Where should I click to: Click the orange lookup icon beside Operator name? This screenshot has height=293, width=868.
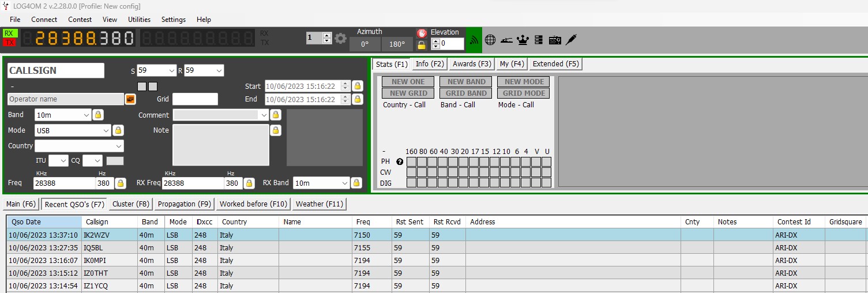pos(130,99)
